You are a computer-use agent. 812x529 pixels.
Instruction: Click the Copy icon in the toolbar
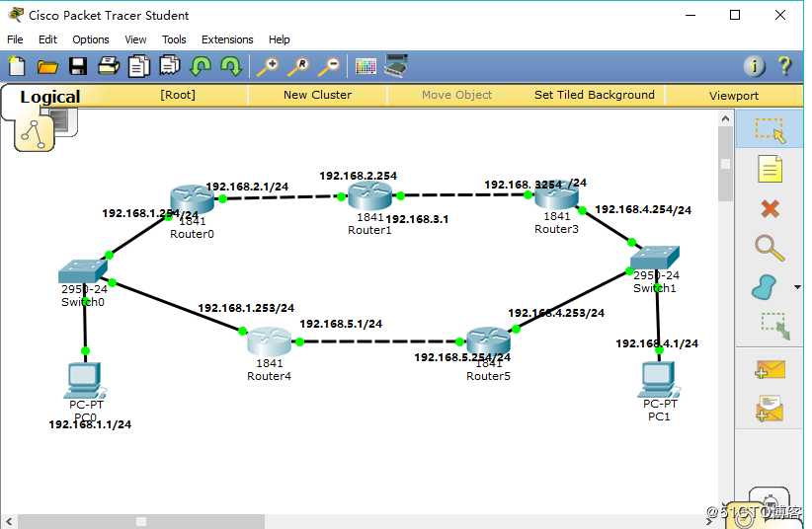(x=138, y=66)
